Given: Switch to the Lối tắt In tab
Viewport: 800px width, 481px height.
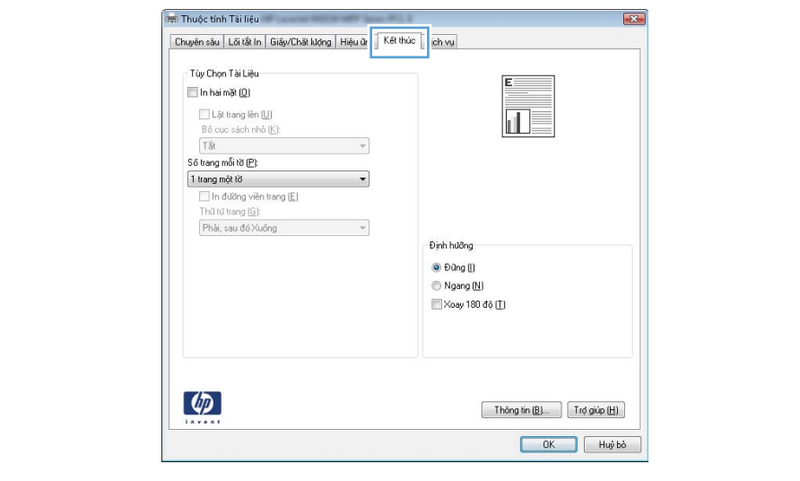Looking at the screenshot, I should 244,42.
